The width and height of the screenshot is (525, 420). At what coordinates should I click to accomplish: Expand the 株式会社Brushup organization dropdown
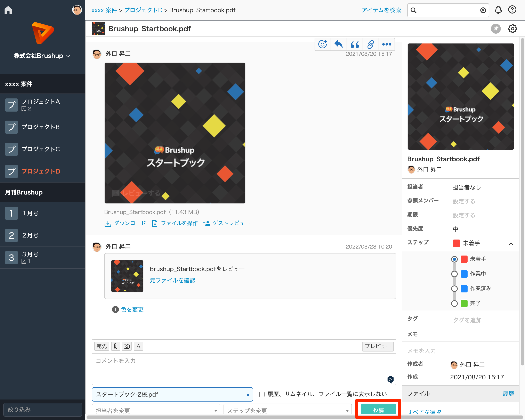[x=42, y=56]
